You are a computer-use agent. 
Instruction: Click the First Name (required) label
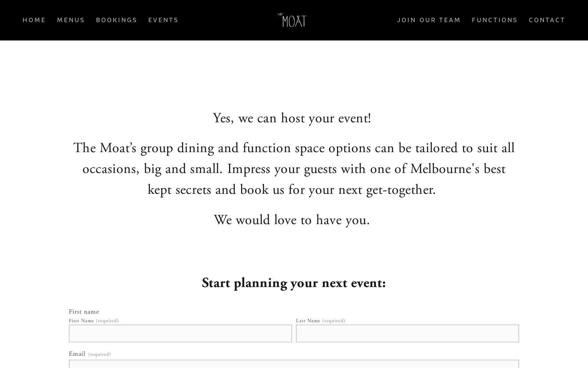point(94,321)
